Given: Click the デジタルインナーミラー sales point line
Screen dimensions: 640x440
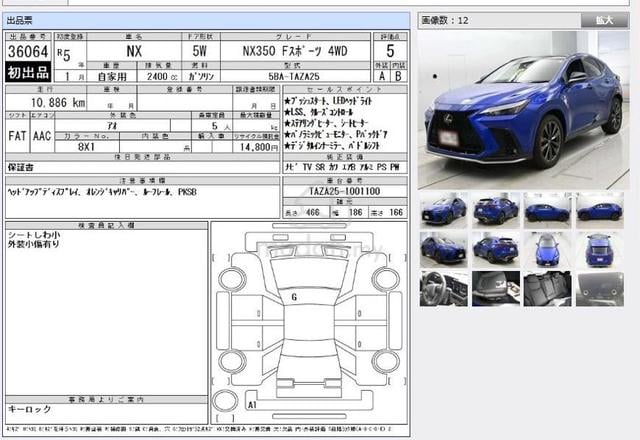Looking at the screenshot, I should (x=332, y=145).
